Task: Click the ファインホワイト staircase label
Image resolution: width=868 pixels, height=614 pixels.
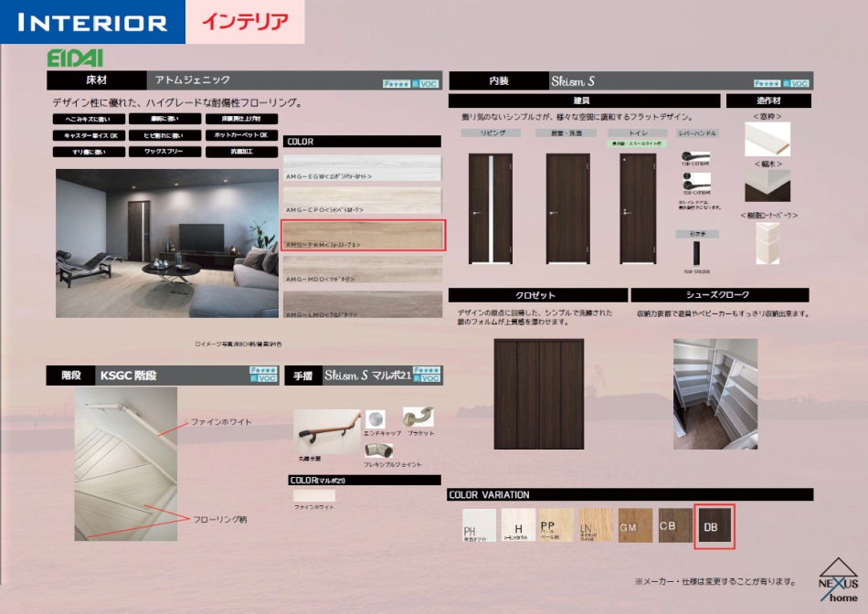Action: [221, 422]
